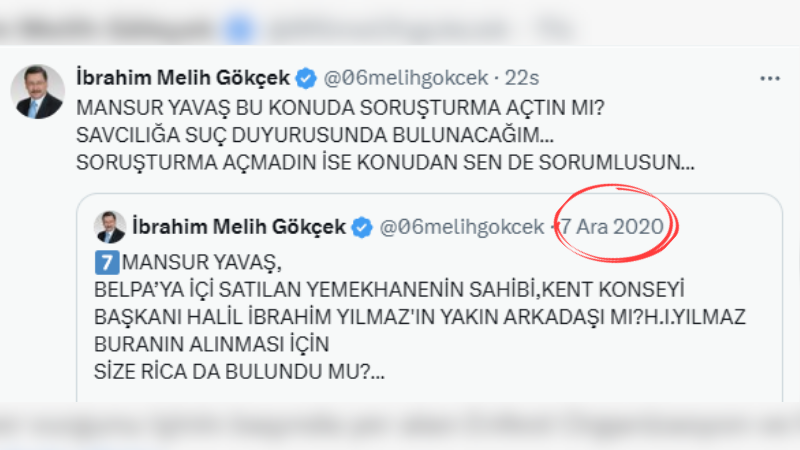
Task: Open the three-dot more options menu
Action: pyautogui.click(x=769, y=77)
